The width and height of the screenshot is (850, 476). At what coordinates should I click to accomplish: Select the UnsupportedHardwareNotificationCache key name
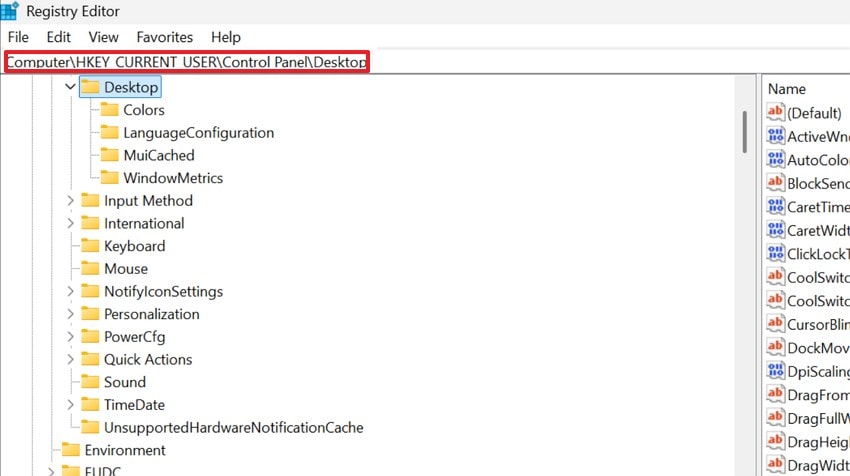[234, 428]
